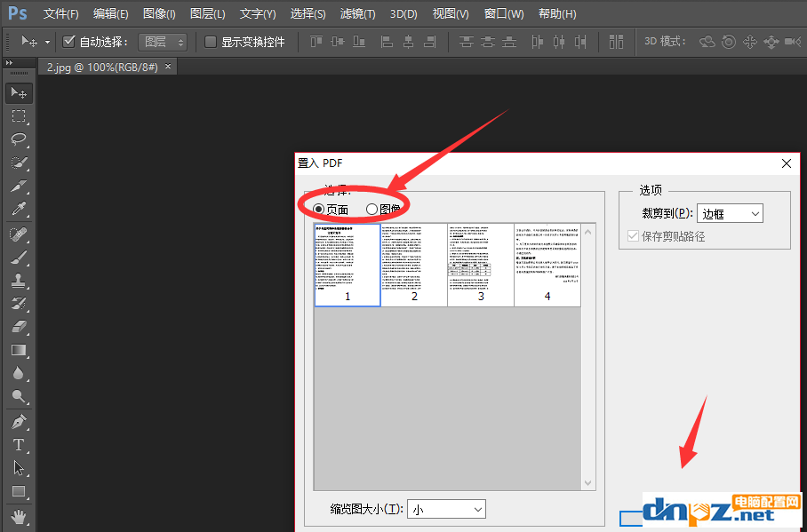Click the Align Left Edges icon
807x532 pixels.
pyautogui.click(x=387, y=41)
